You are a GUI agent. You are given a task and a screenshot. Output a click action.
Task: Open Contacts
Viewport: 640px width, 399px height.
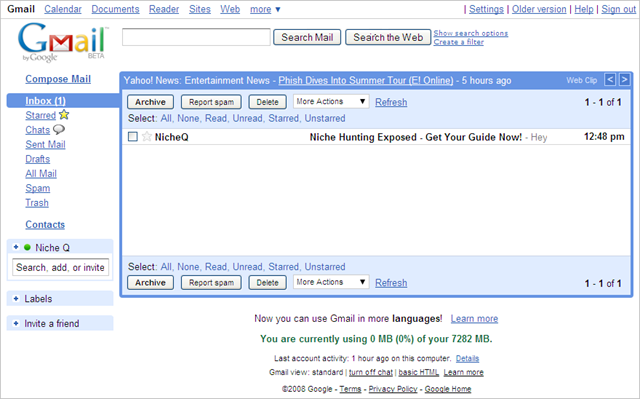point(45,225)
